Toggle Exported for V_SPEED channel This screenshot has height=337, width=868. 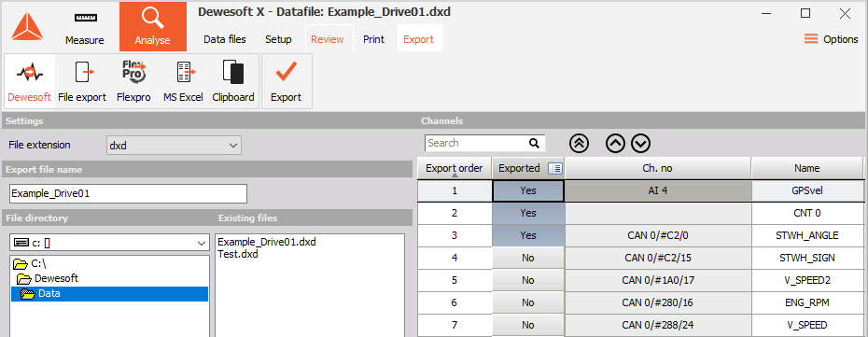528,325
